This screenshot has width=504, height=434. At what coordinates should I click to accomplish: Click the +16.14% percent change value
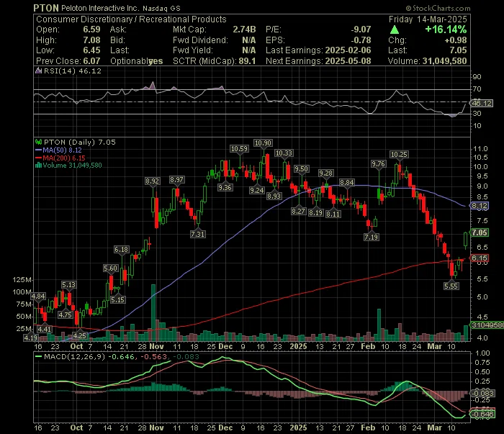(x=446, y=30)
